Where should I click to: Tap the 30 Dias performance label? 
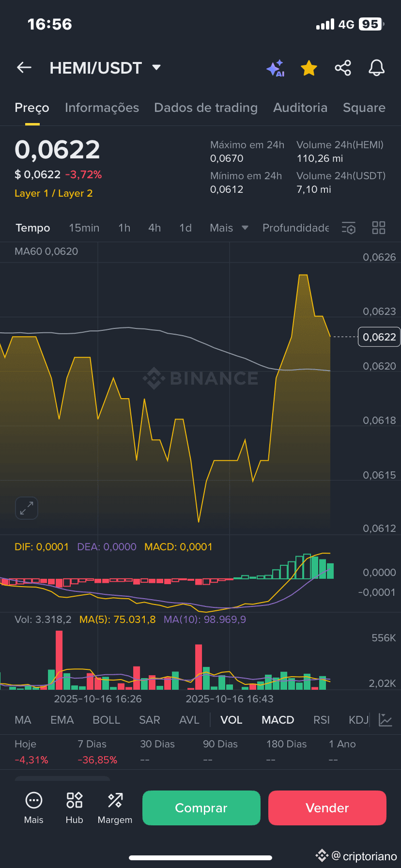[x=157, y=744]
